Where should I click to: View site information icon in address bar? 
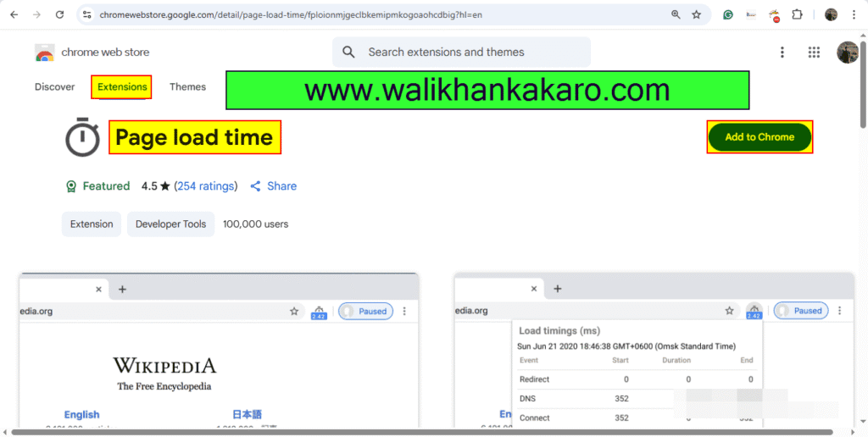tap(87, 15)
